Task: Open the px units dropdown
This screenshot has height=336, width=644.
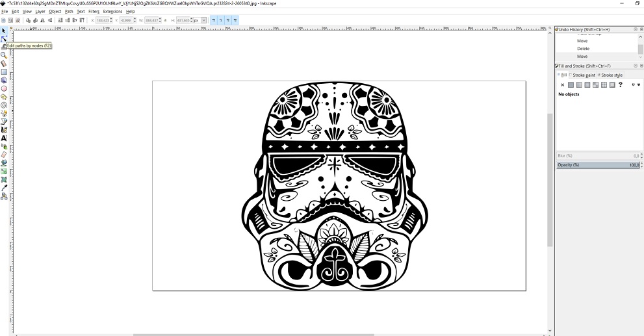Action: (x=203, y=20)
